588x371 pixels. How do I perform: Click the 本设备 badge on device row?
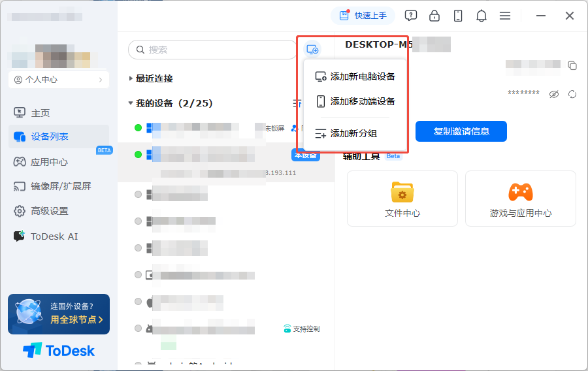(306, 155)
